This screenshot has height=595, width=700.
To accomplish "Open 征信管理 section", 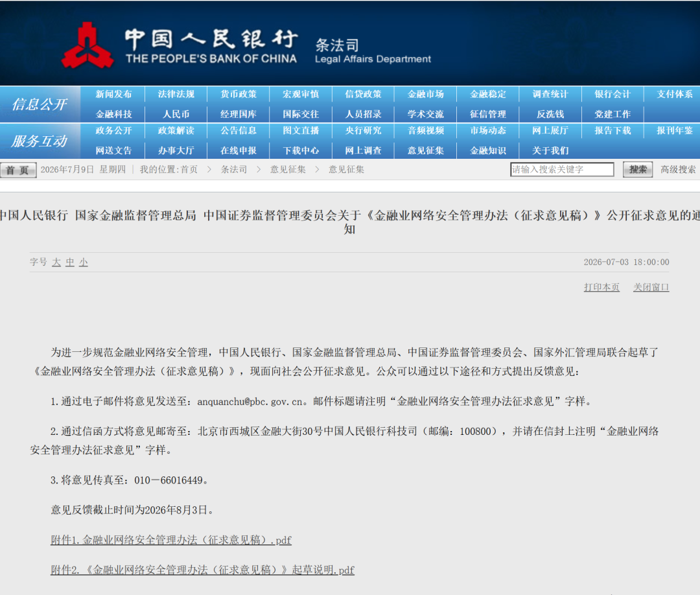I will [488, 114].
